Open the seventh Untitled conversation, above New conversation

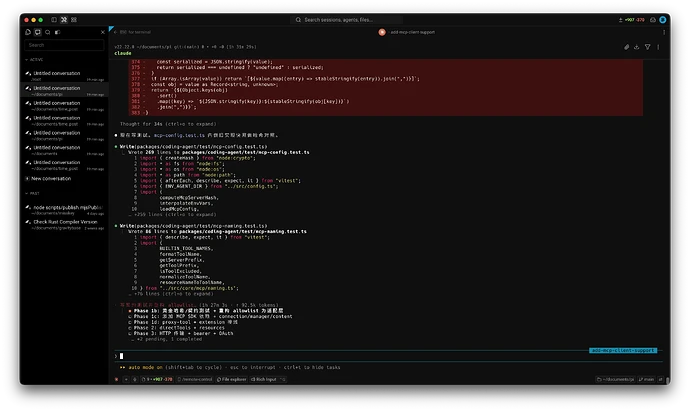pos(64,165)
